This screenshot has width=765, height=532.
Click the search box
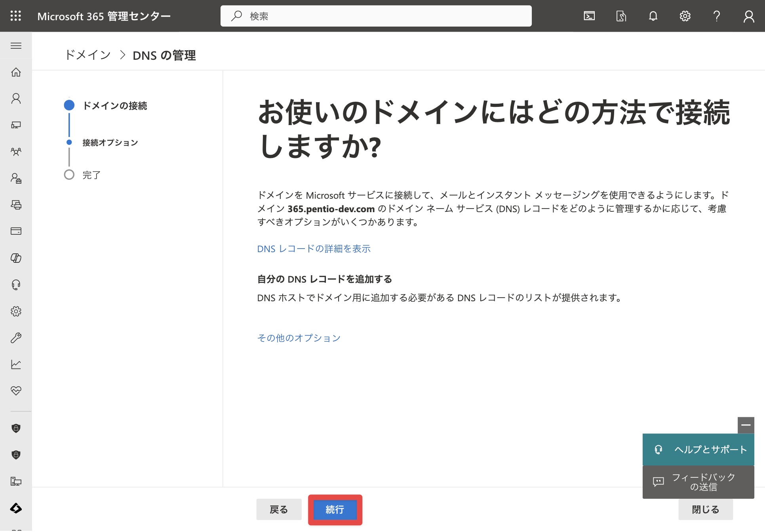point(376,16)
